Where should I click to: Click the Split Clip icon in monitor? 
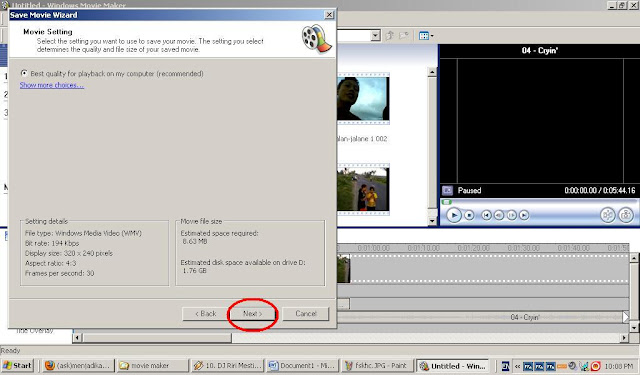click(607, 215)
